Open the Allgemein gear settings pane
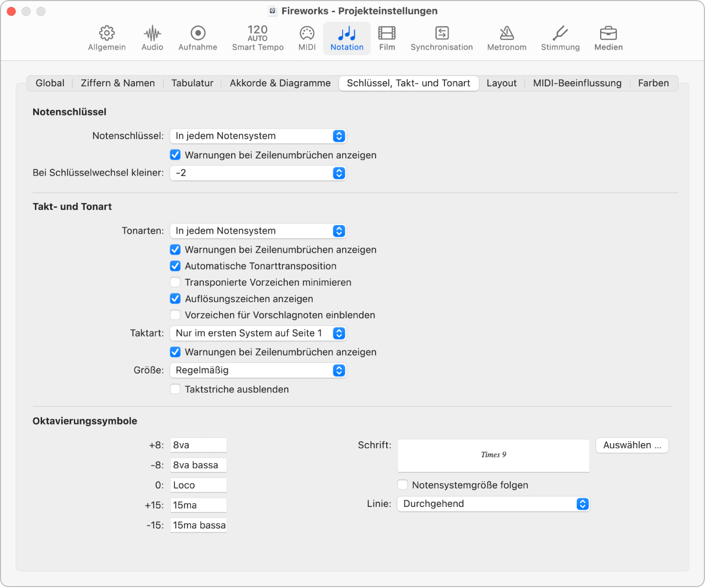 point(107,39)
